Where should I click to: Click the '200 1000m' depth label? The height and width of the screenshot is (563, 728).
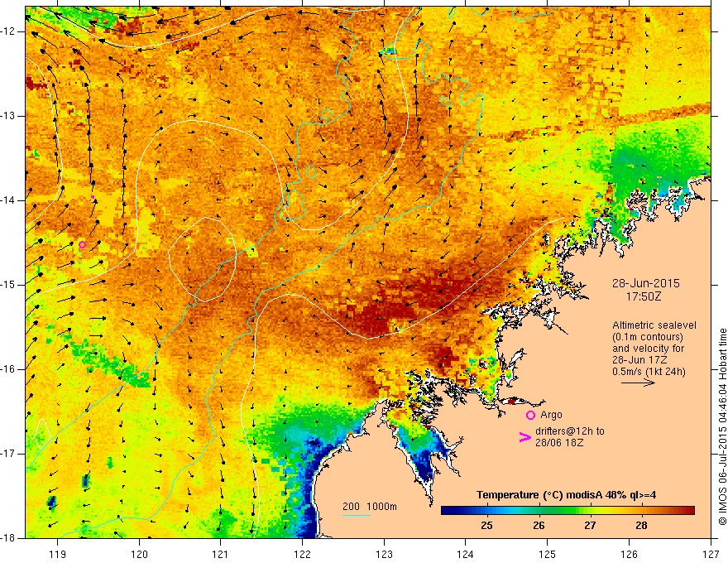point(370,507)
